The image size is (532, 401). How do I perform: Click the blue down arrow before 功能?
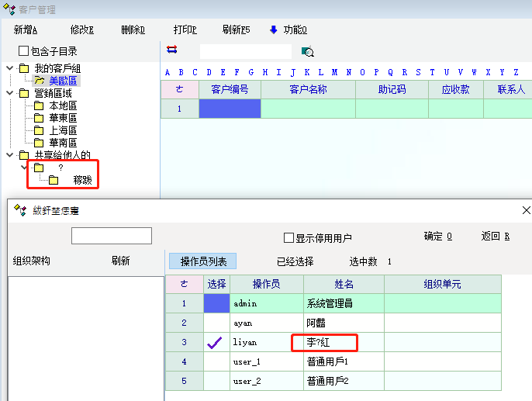tap(273, 29)
